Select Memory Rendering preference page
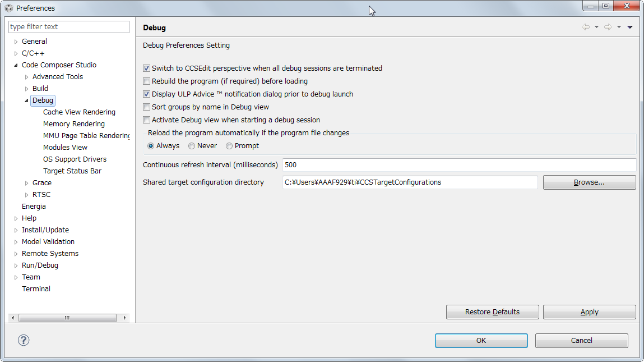644x362 pixels. 74,124
